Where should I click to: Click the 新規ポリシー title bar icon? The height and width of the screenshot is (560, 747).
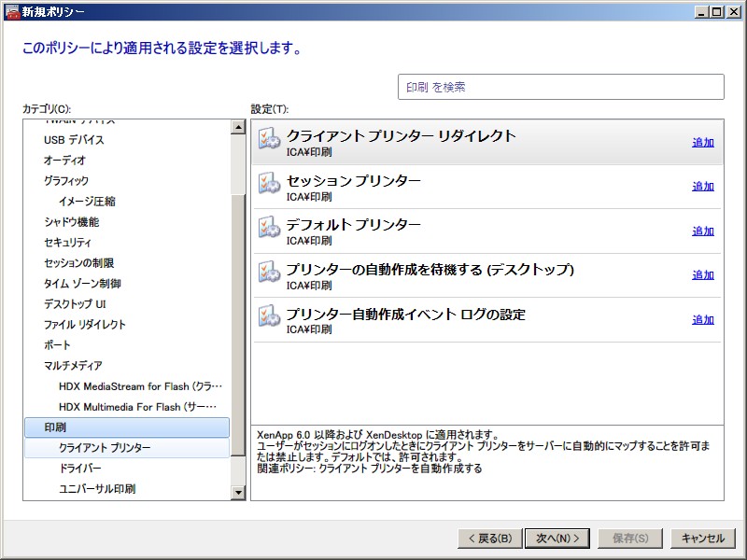[10, 10]
